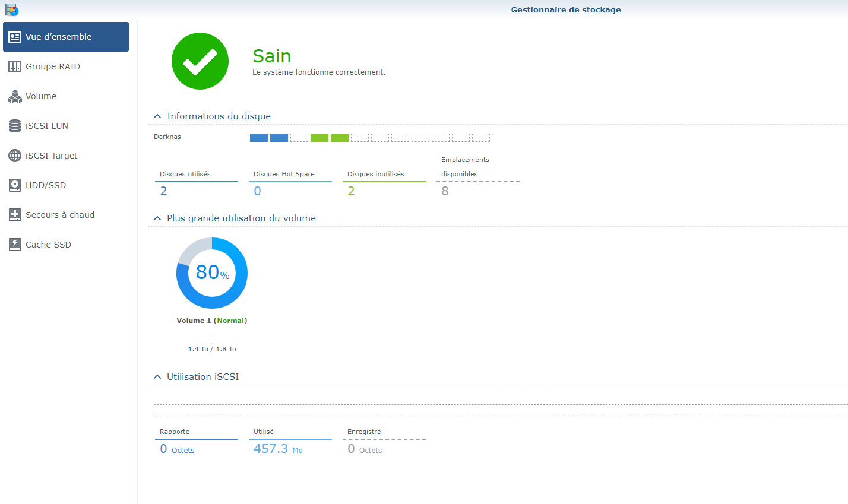Click the Volume 1 (Normal) label
848x504 pixels.
point(211,321)
